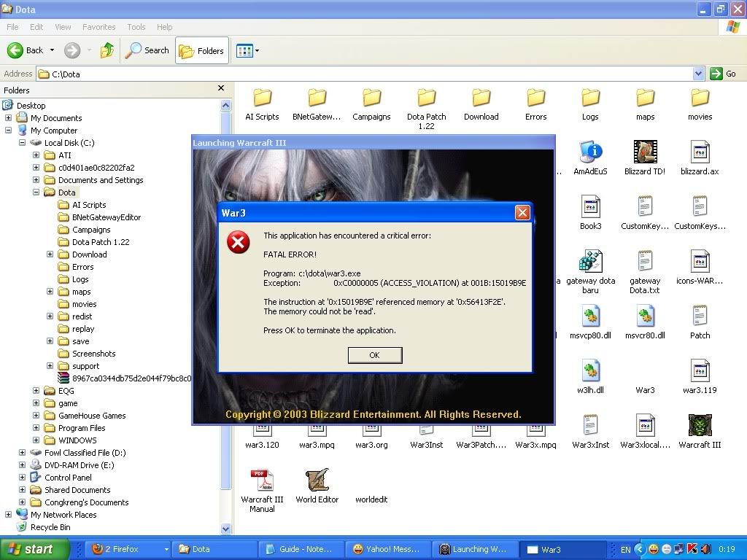The height and width of the screenshot is (560, 747).
Task: Select the Dota Patch 1.22 folder icon
Action: click(426, 97)
